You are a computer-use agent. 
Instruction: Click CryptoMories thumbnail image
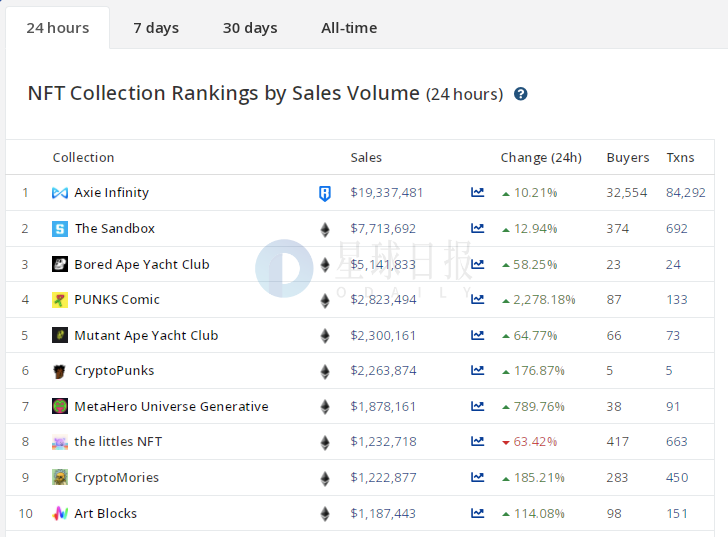[60, 477]
